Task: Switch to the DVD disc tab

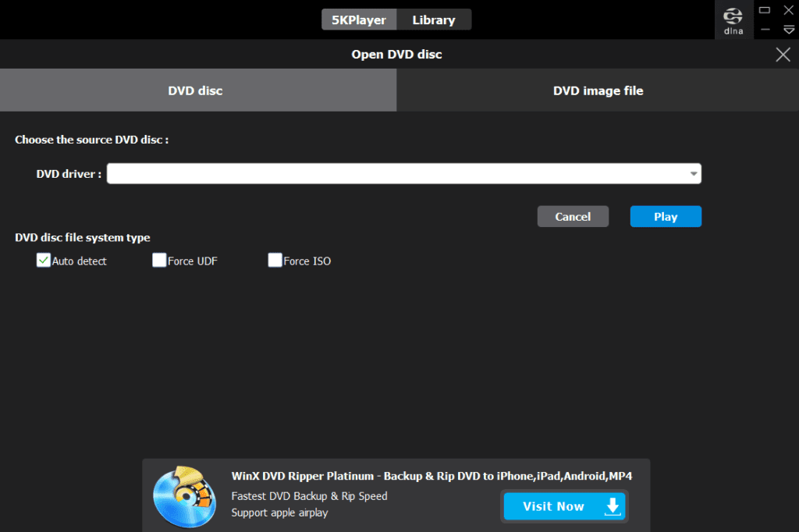Action: pos(198,90)
